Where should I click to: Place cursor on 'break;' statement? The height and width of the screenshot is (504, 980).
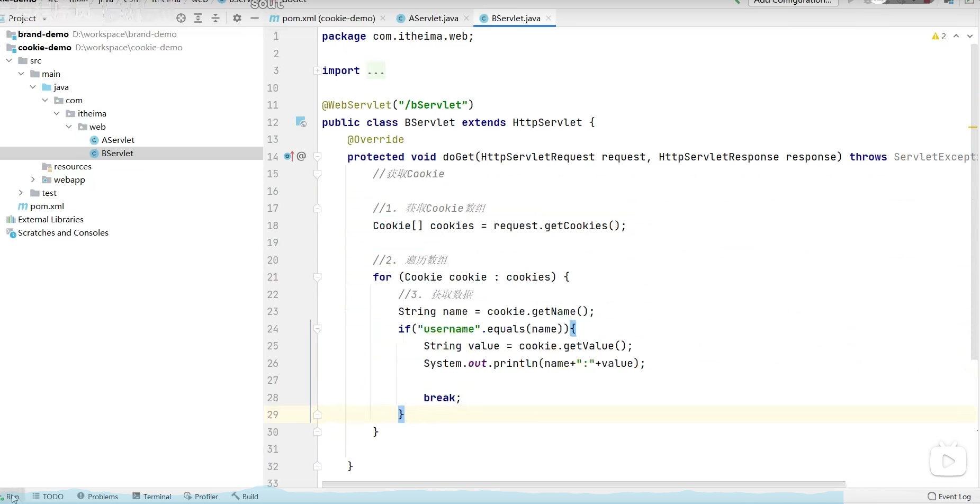click(x=442, y=398)
